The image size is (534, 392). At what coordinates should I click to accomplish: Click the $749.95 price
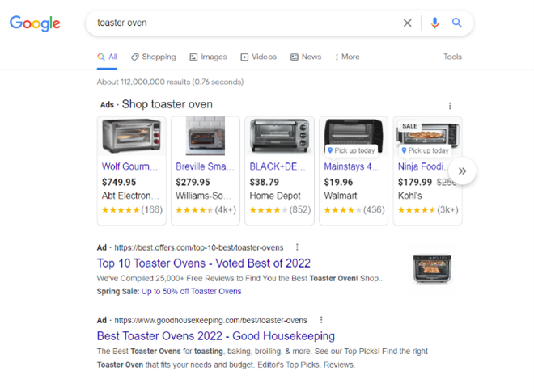[119, 182]
